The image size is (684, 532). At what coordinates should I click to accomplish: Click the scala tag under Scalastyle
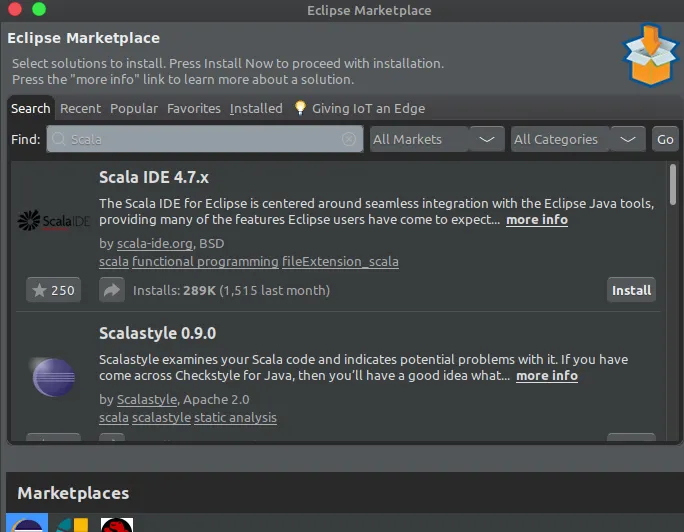click(x=114, y=417)
